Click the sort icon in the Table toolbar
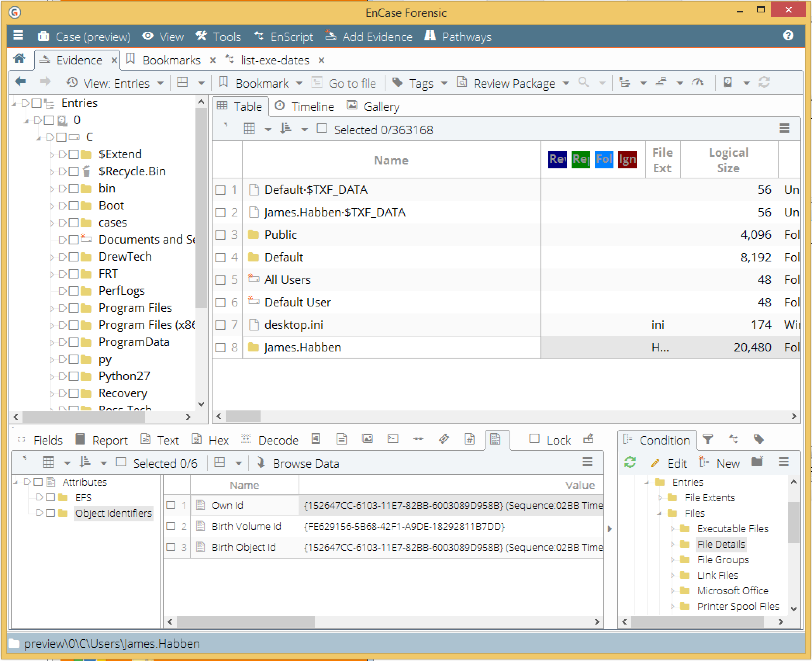 (286, 128)
